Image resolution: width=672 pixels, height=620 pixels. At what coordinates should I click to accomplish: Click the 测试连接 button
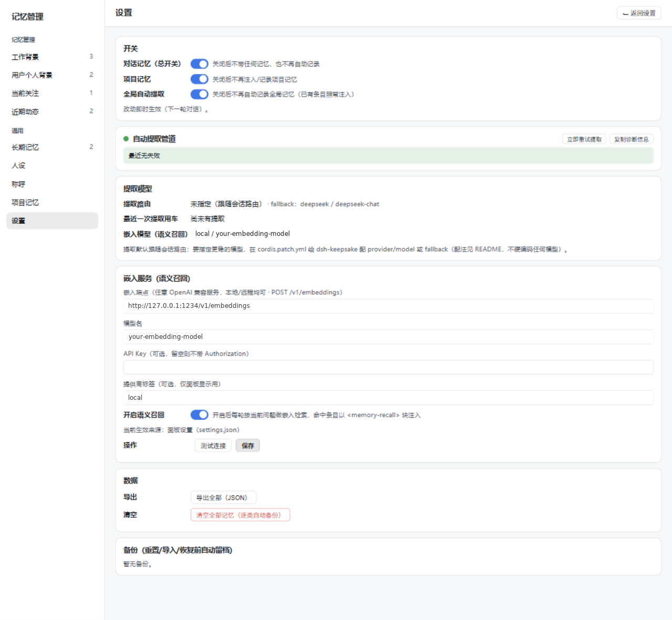tap(213, 446)
